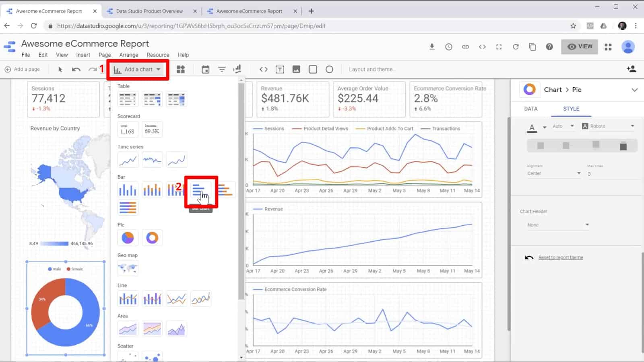
Task: Click the Reset to report theme link
Action: pyautogui.click(x=561, y=257)
